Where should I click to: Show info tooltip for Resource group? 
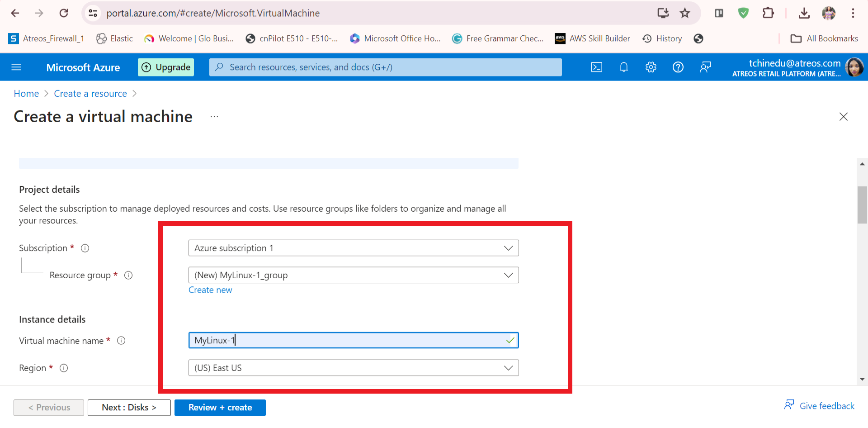(128, 275)
